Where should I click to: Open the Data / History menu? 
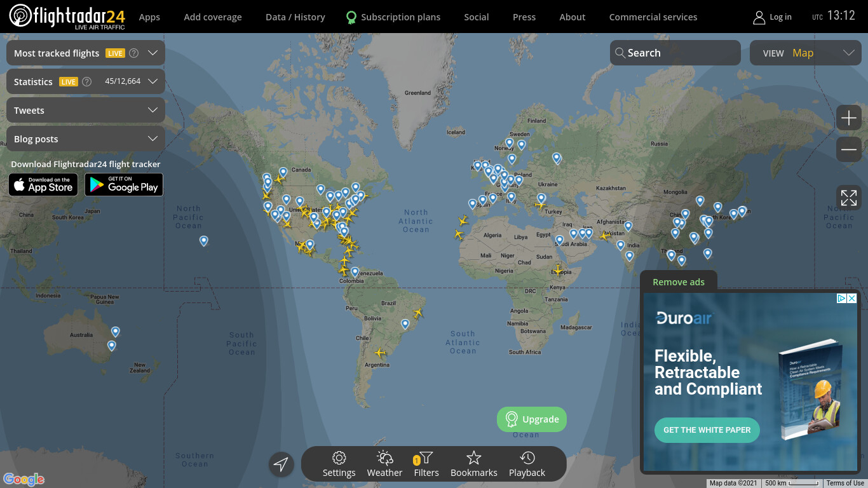(295, 17)
